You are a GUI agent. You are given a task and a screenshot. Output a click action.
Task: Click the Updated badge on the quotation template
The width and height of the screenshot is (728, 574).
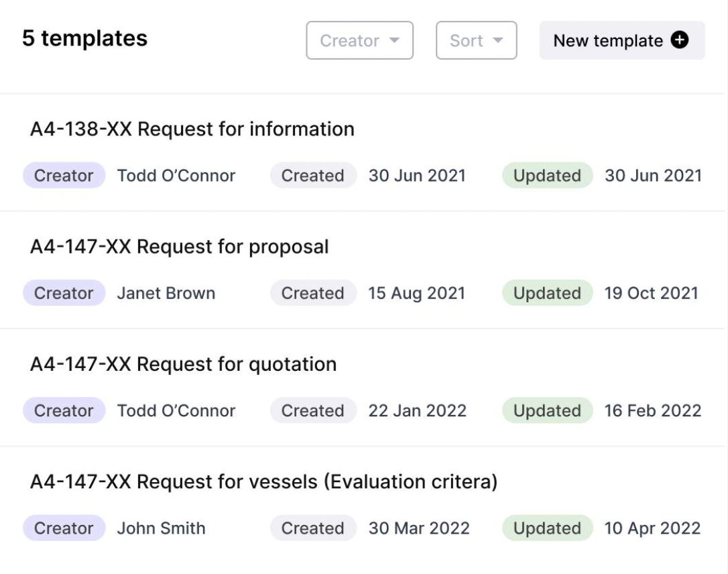click(547, 410)
